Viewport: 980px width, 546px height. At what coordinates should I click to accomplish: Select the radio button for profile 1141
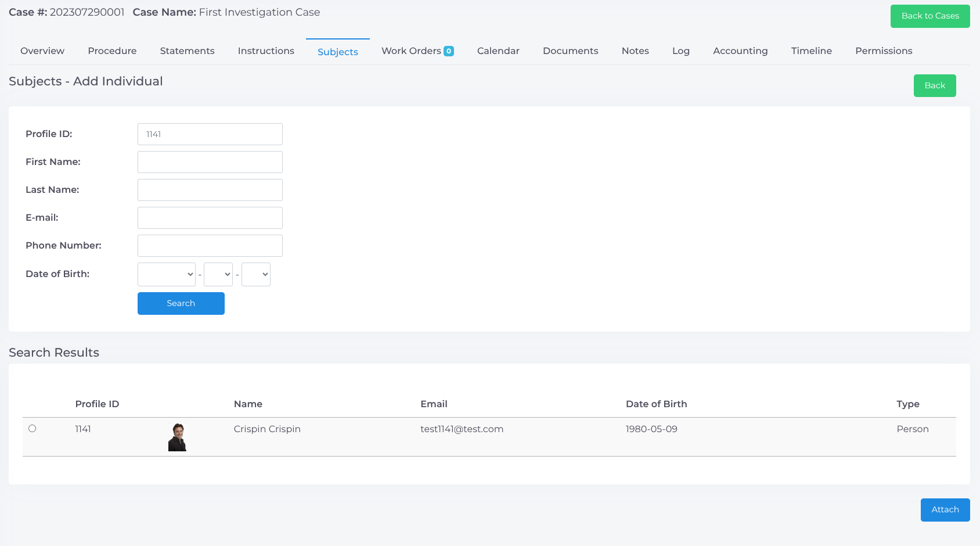click(x=33, y=429)
